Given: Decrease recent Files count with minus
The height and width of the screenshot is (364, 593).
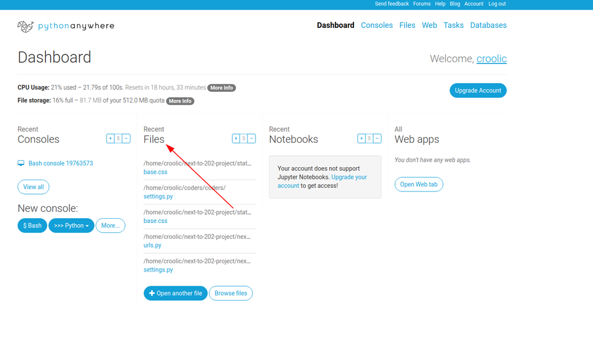Looking at the screenshot, I should point(252,139).
